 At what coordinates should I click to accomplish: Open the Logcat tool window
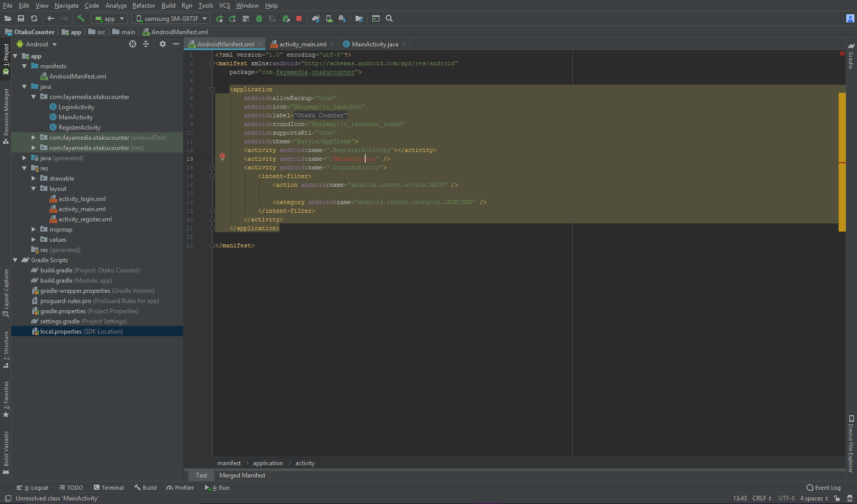point(33,488)
